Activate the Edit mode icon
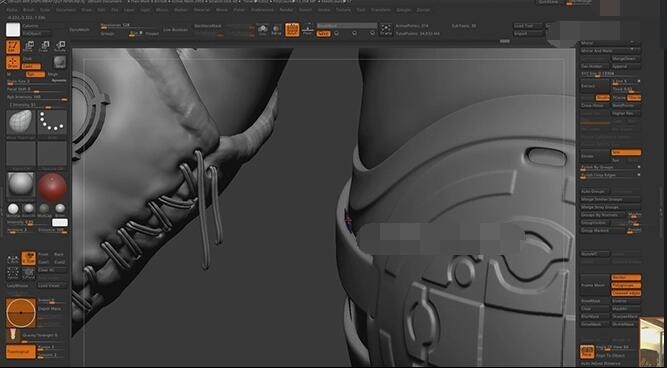This screenshot has height=368, width=667. pos(13,46)
